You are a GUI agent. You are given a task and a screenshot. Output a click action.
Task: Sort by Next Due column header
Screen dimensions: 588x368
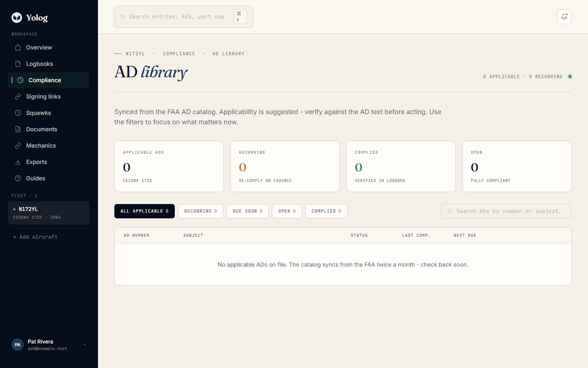click(465, 236)
